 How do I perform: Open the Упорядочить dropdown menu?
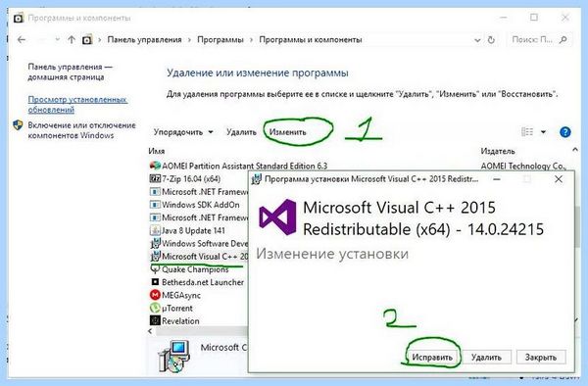click(x=183, y=132)
